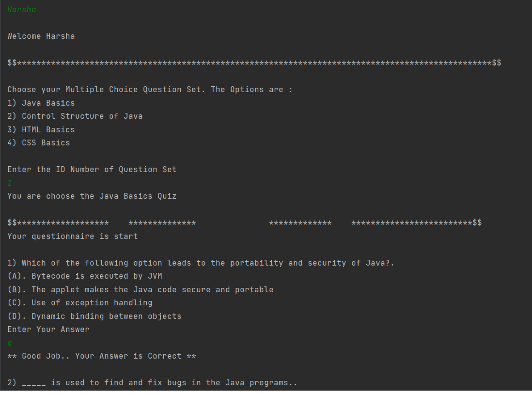Click the green entered number 1
Screen dimensions: 532x394
click(10, 183)
